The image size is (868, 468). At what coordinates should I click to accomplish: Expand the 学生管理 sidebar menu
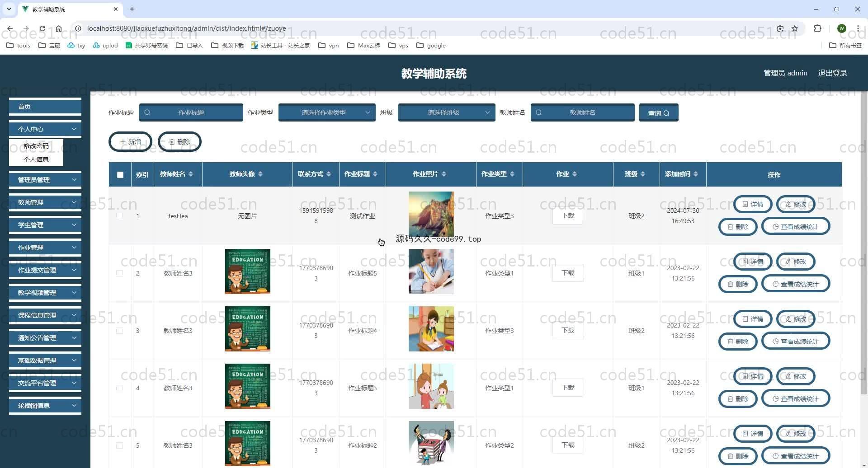tap(45, 225)
